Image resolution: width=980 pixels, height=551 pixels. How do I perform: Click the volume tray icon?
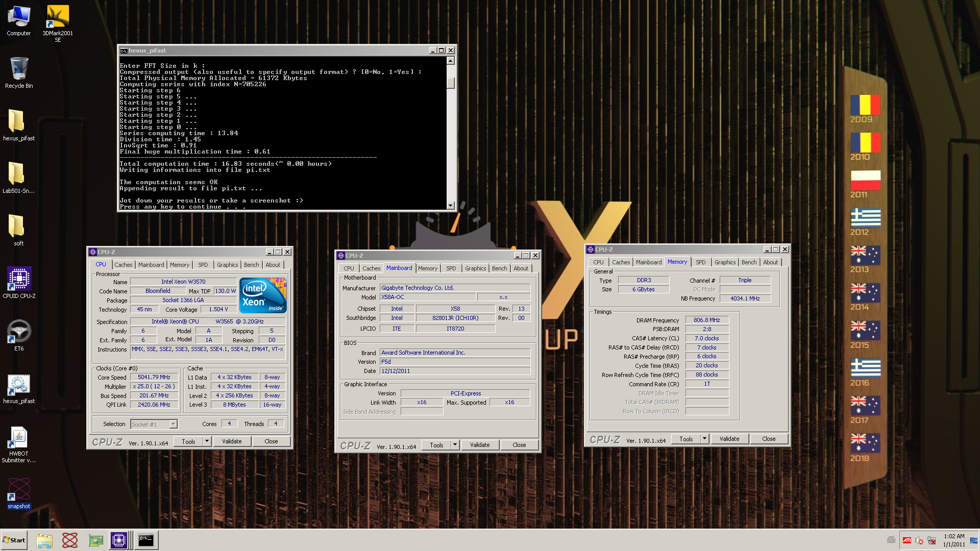[x=919, y=540]
